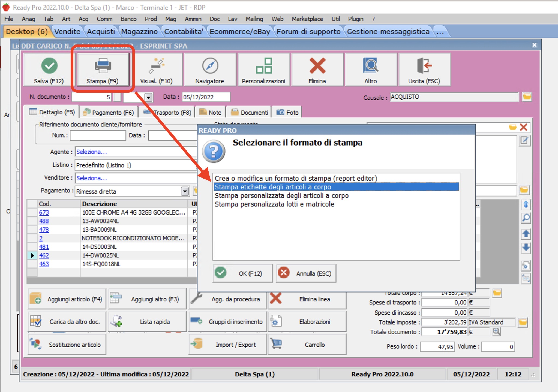Image resolution: width=558 pixels, height=392 pixels.
Task: Click Agg. da procedura wrench button
Action: [227, 299]
